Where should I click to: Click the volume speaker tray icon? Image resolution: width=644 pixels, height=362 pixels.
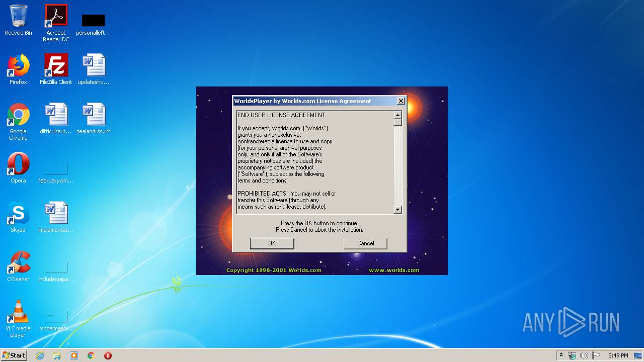coord(584,355)
